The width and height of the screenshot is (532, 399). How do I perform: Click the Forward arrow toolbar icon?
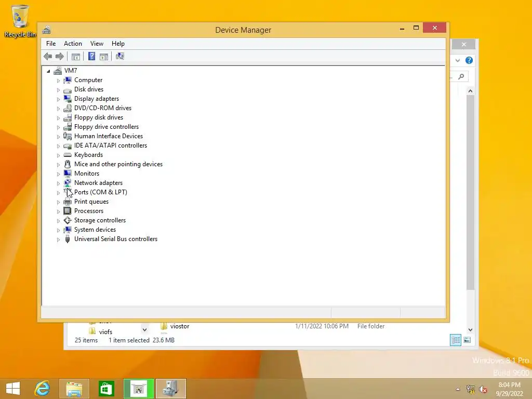[60, 56]
